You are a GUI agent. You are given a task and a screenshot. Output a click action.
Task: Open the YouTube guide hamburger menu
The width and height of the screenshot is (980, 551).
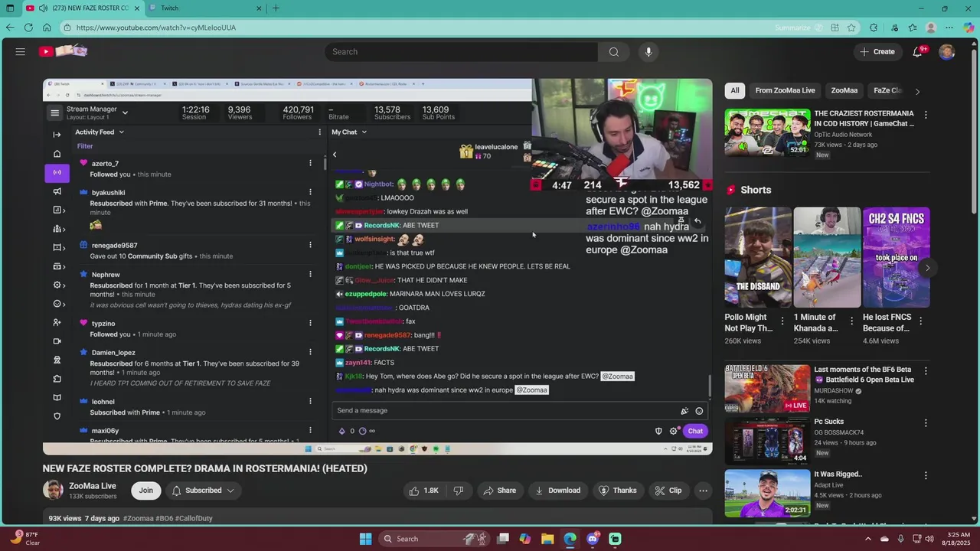coord(21,51)
